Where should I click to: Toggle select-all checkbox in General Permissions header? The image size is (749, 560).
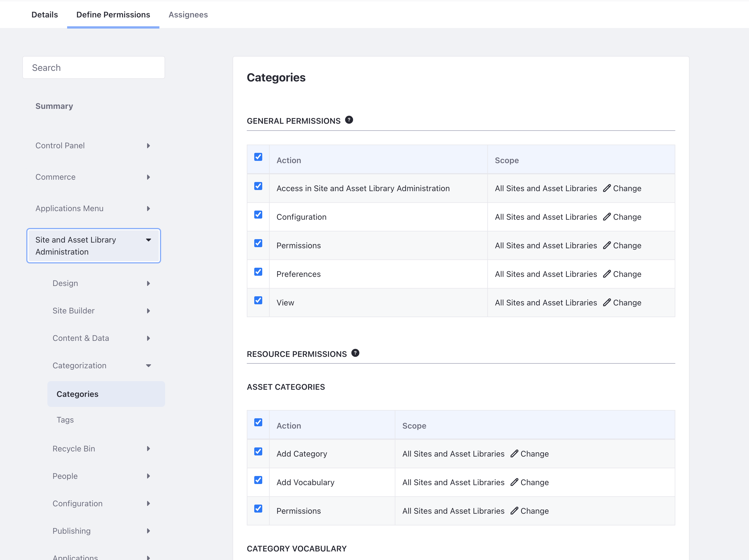[258, 157]
